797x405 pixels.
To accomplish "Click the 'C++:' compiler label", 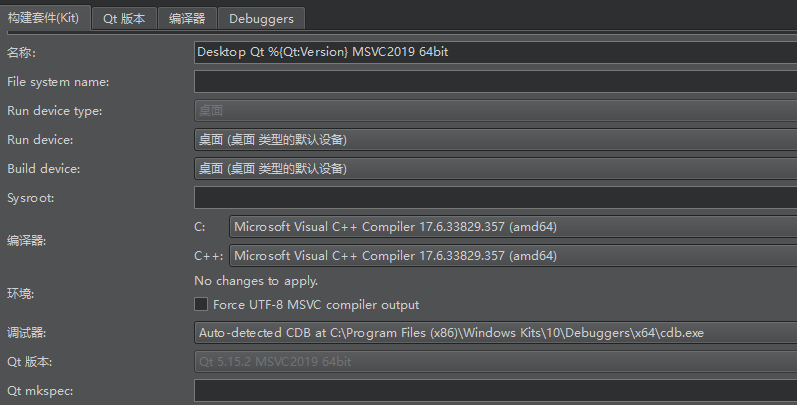I will (208, 256).
